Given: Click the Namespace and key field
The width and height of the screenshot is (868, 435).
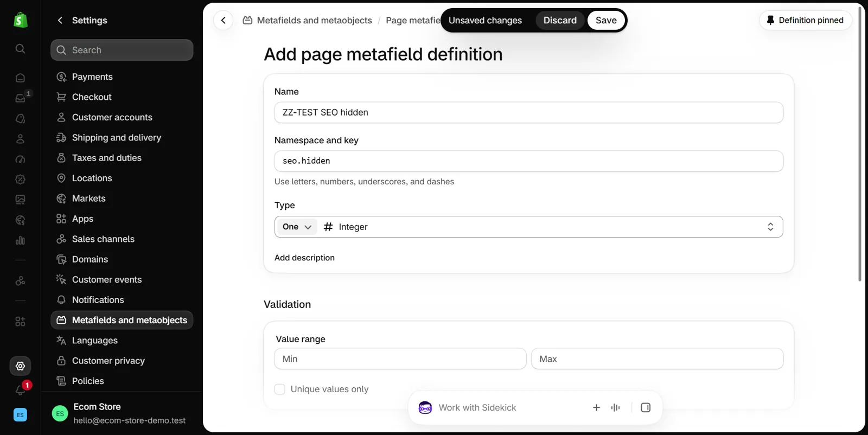Looking at the screenshot, I should pos(529,161).
